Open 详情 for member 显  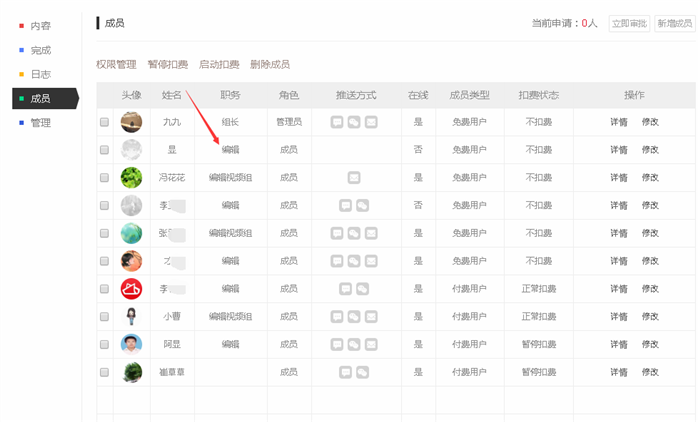[619, 150]
